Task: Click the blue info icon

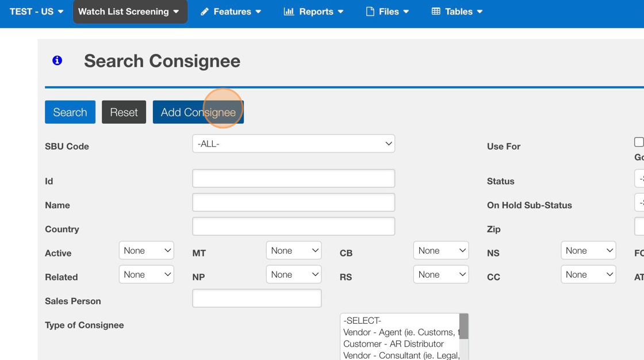Action: [x=57, y=60]
